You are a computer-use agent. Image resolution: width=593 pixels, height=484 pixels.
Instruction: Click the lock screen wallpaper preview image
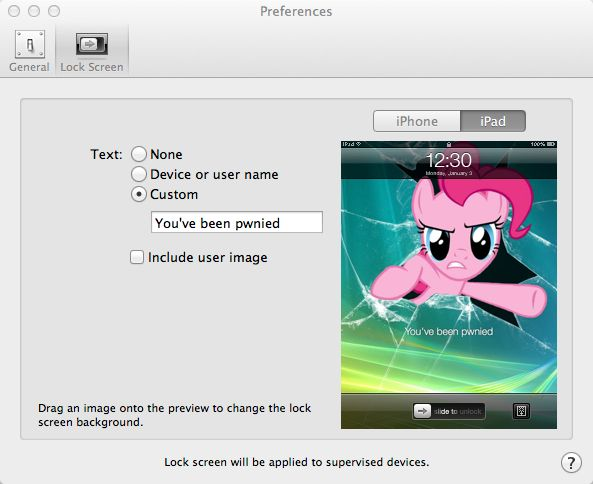point(449,285)
